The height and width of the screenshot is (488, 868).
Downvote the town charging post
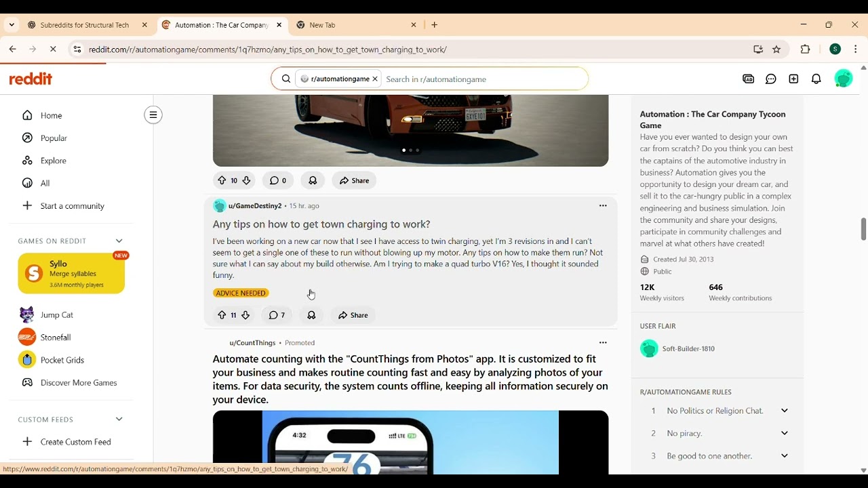246,315
